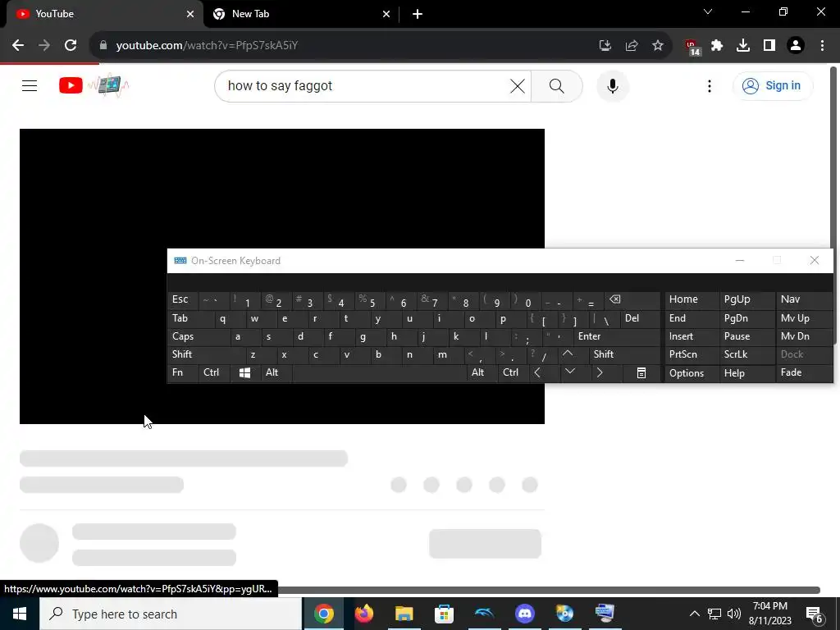Viewport: 840px width, 630px height.
Task: Click the Esc key on On-Screen Keyboard
Action: tap(183, 299)
